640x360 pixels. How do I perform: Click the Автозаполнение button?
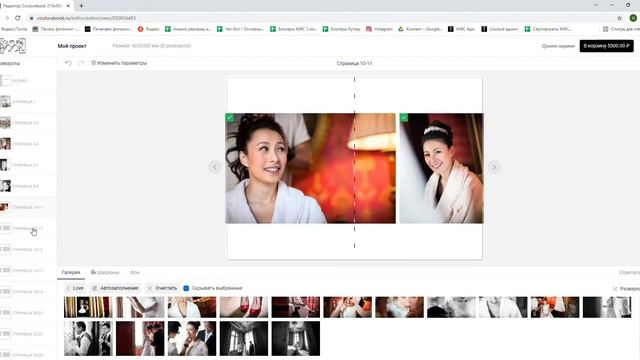[x=115, y=288]
